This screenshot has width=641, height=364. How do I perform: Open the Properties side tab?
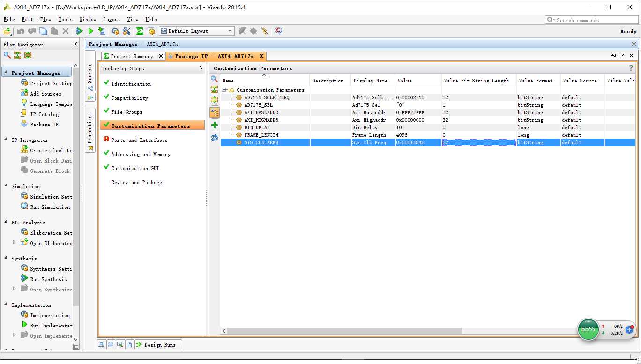coord(90,131)
